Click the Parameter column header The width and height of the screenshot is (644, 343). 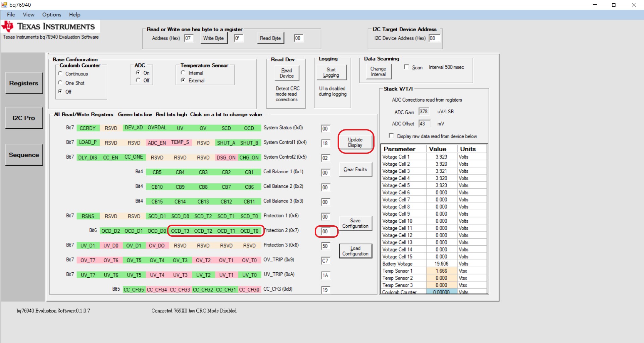[404, 149]
